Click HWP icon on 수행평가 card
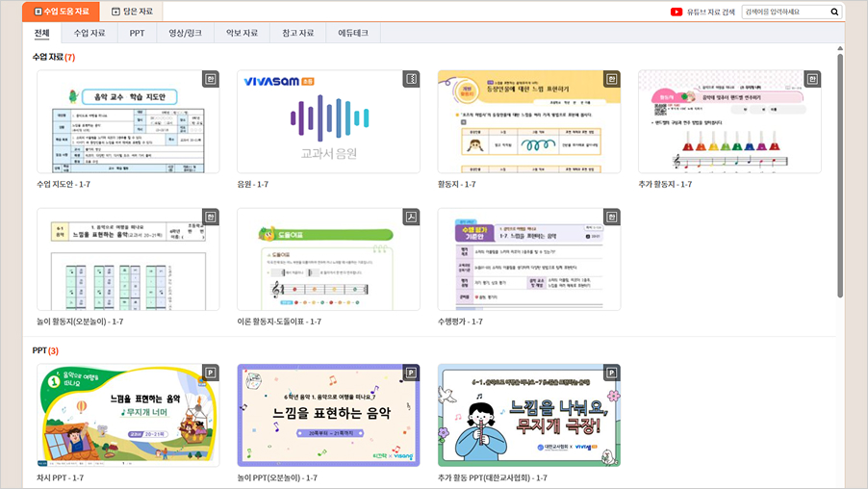 pyautogui.click(x=611, y=218)
